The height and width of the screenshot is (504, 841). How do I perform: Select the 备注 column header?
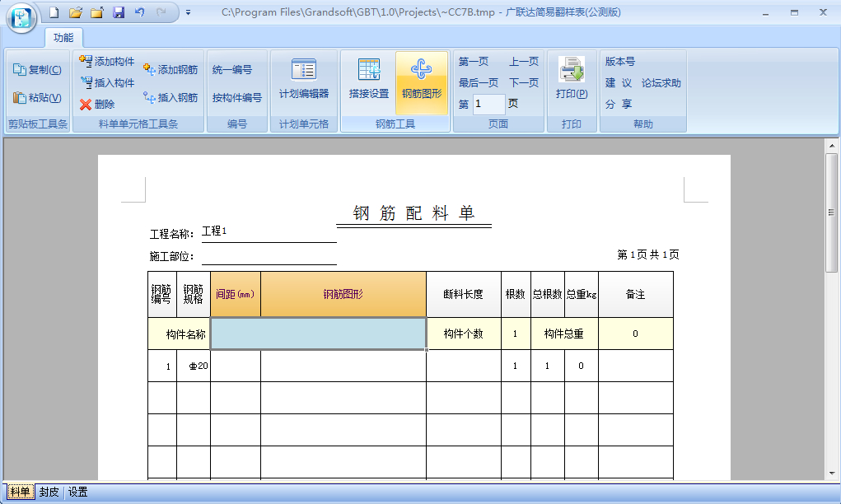coord(636,294)
